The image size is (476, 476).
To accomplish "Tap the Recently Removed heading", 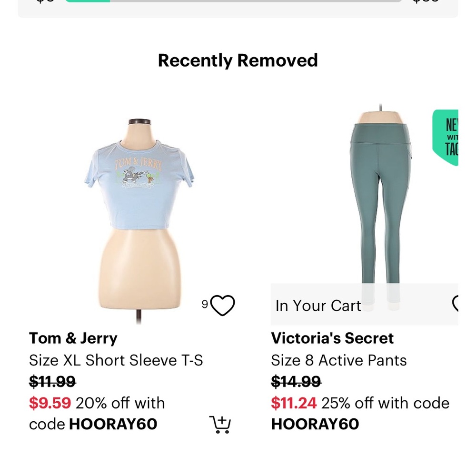I will (238, 60).
